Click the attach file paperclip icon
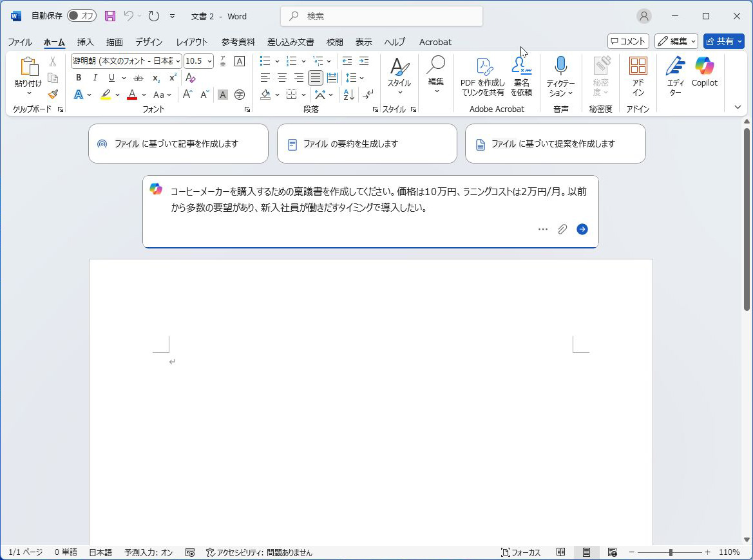753x560 pixels. point(562,229)
